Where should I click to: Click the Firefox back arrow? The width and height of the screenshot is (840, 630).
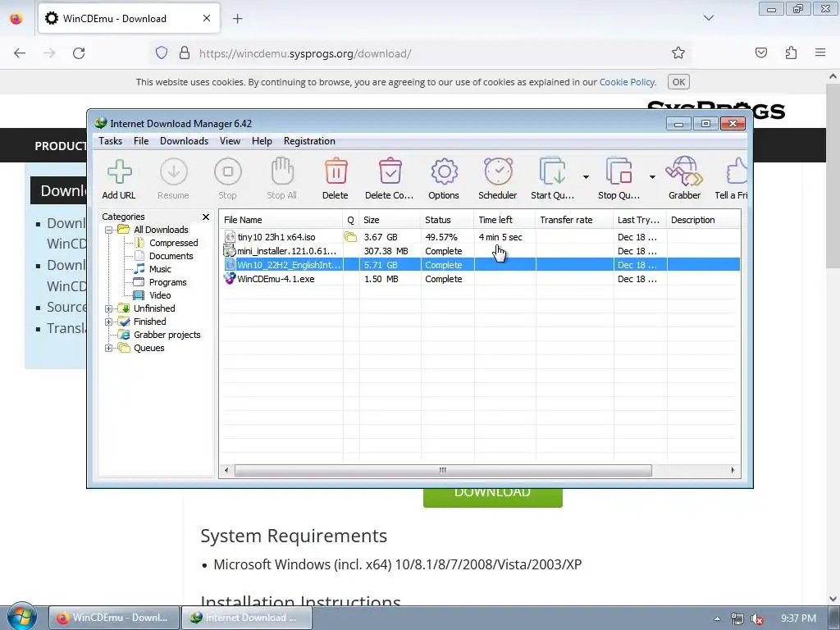[20, 53]
